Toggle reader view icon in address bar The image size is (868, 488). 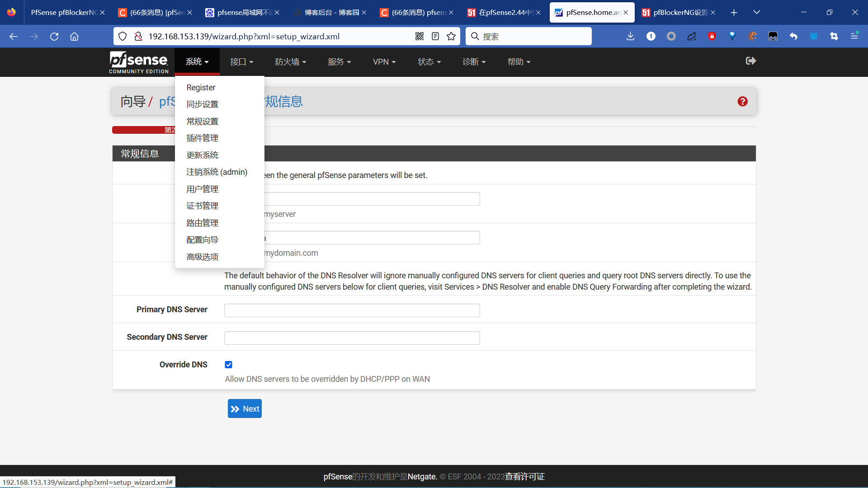435,37
